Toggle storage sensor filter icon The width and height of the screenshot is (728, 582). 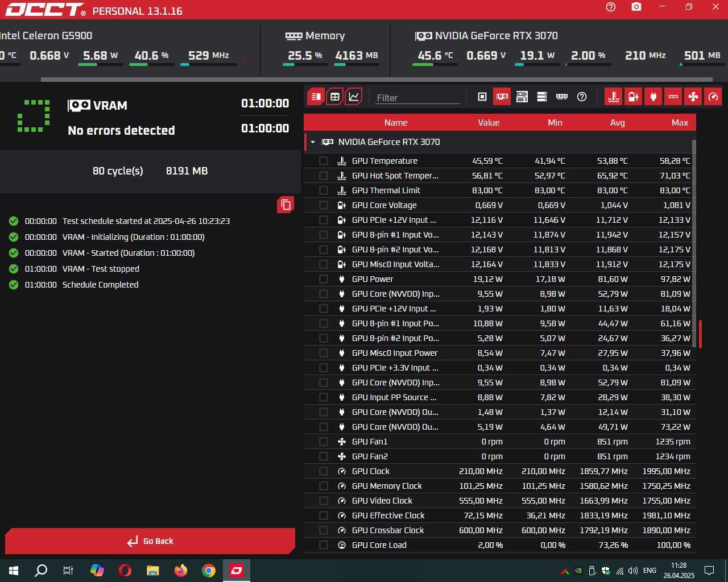pyautogui.click(x=542, y=97)
